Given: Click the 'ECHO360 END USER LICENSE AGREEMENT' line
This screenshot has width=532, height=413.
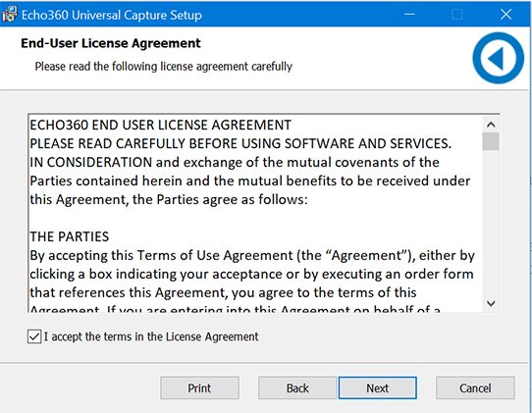Looking at the screenshot, I should pyautogui.click(x=160, y=125).
